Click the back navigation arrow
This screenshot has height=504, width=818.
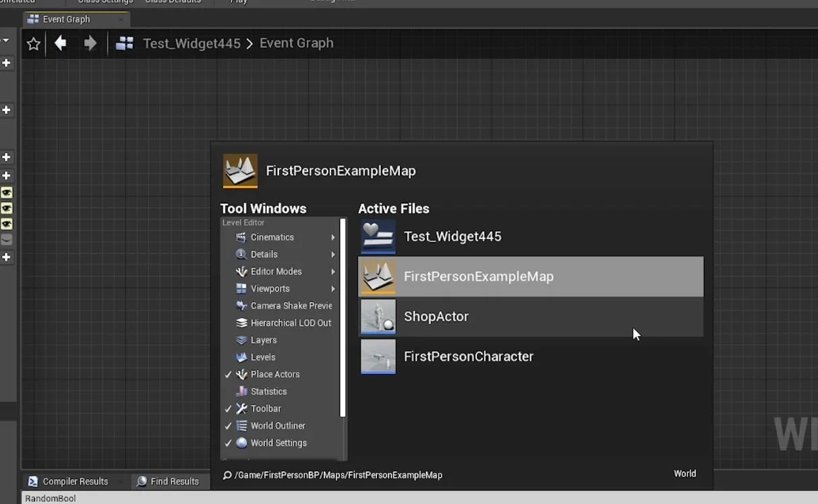(x=59, y=42)
